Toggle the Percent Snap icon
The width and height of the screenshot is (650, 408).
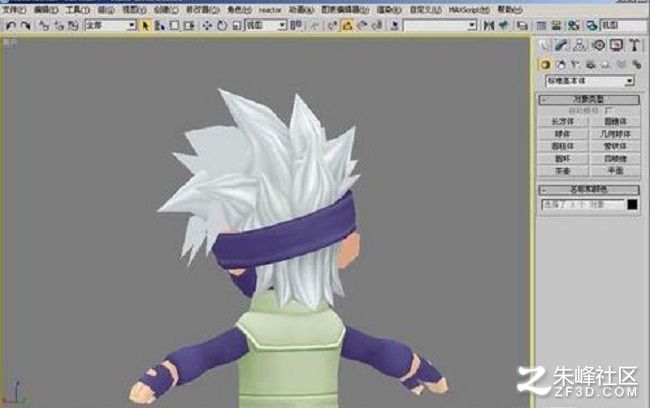362,26
